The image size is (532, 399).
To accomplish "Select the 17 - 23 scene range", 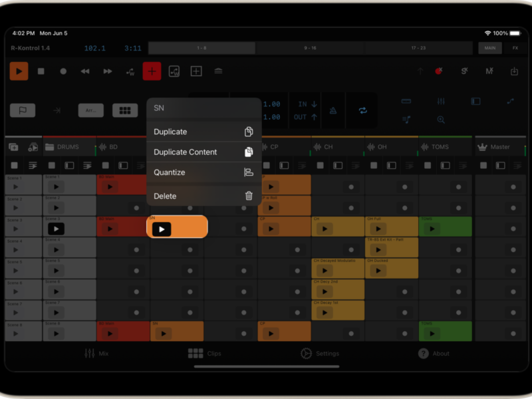I will tap(418, 48).
